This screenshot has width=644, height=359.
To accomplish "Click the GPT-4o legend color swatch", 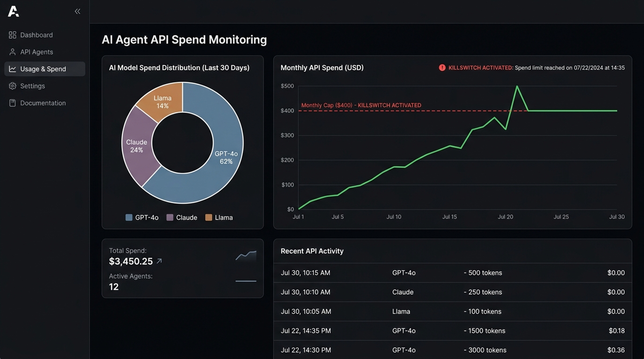I will (x=129, y=218).
